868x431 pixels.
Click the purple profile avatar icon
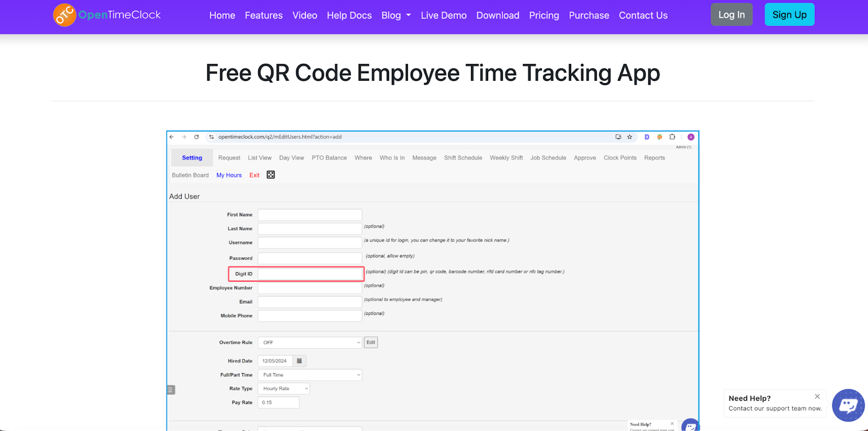pyautogui.click(x=691, y=137)
